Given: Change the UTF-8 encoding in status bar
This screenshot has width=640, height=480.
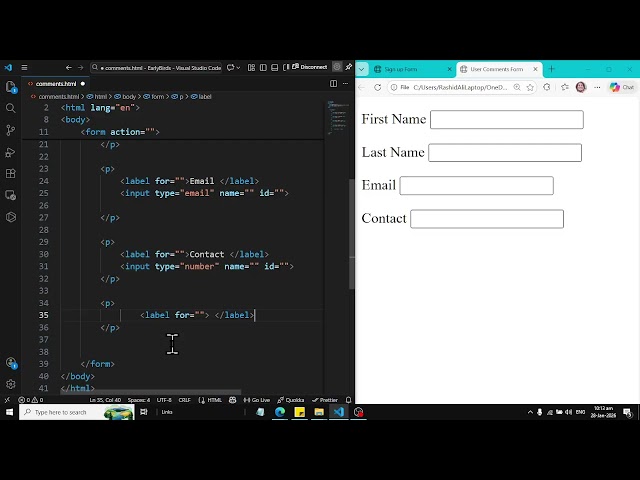Looking at the screenshot, I should (164, 400).
